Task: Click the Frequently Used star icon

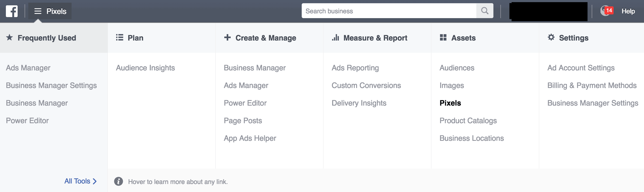Action: coord(10,38)
